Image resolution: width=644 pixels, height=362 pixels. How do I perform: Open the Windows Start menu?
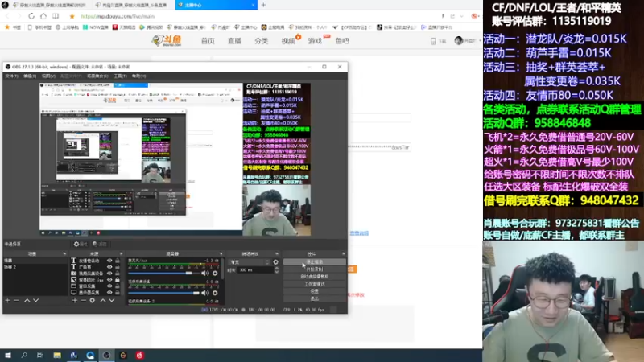point(8,356)
